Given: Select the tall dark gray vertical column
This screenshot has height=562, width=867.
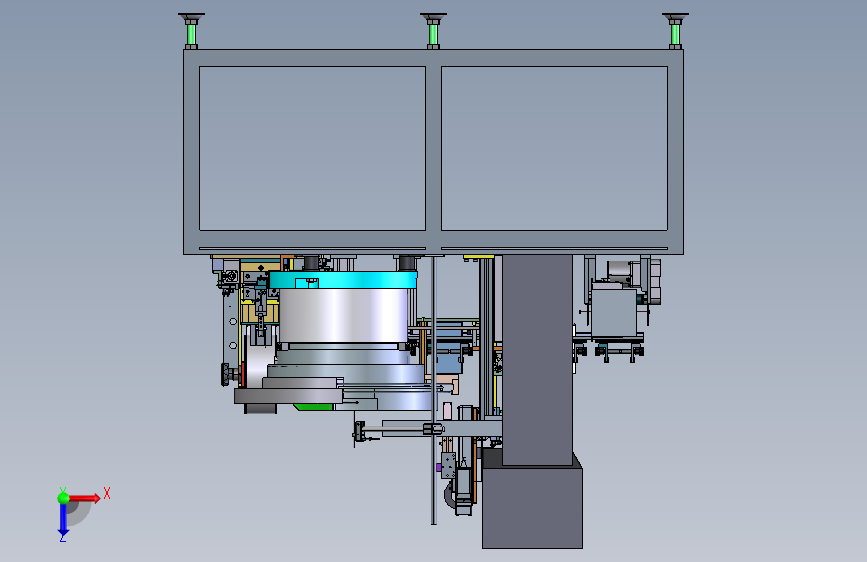Looking at the screenshot, I should pos(537,360).
